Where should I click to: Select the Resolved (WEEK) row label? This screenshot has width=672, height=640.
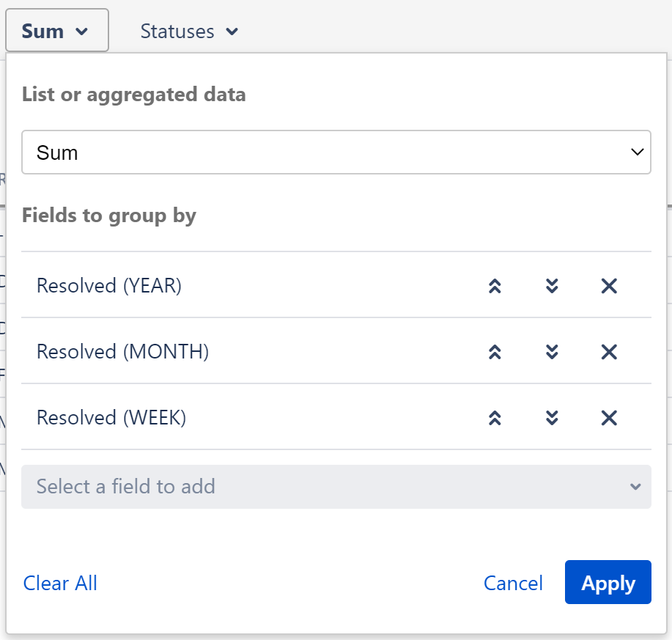(111, 418)
